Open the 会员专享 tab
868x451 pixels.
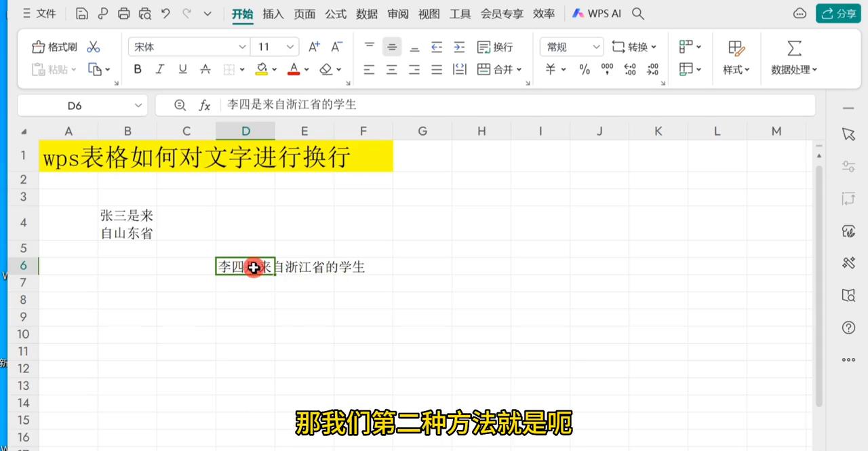pyautogui.click(x=502, y=14)
